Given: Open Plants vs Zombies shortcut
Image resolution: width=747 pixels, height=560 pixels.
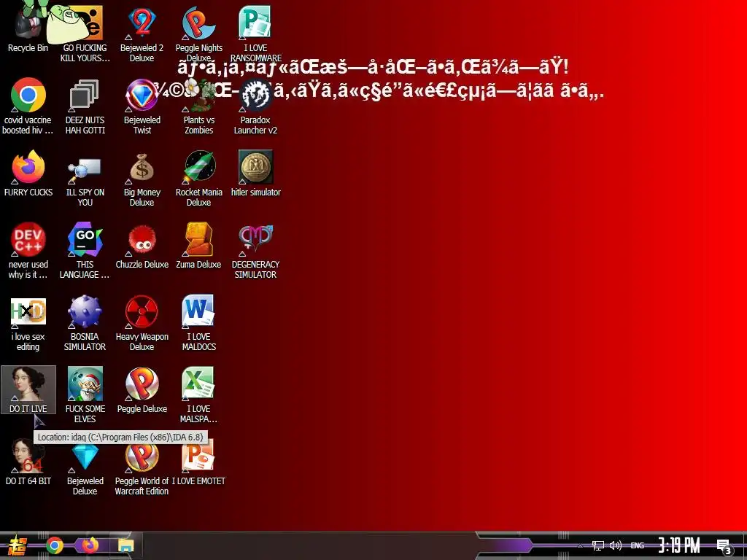Looking at the screenshot, I should point(198,106).
